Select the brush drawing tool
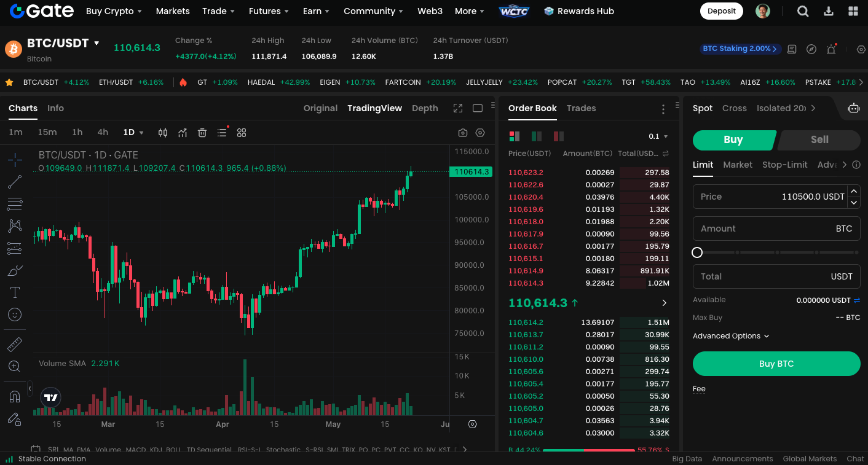This screenshot has height=465, width=868. (x=15, y=270)
